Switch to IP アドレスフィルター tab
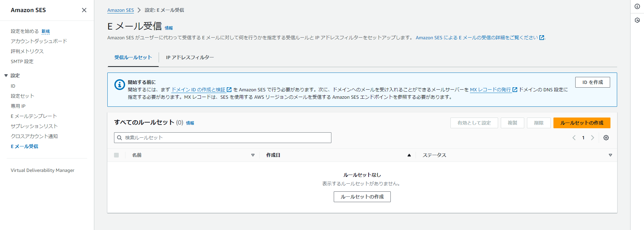Viewport: 644px width, 230px height. [190, 57]
